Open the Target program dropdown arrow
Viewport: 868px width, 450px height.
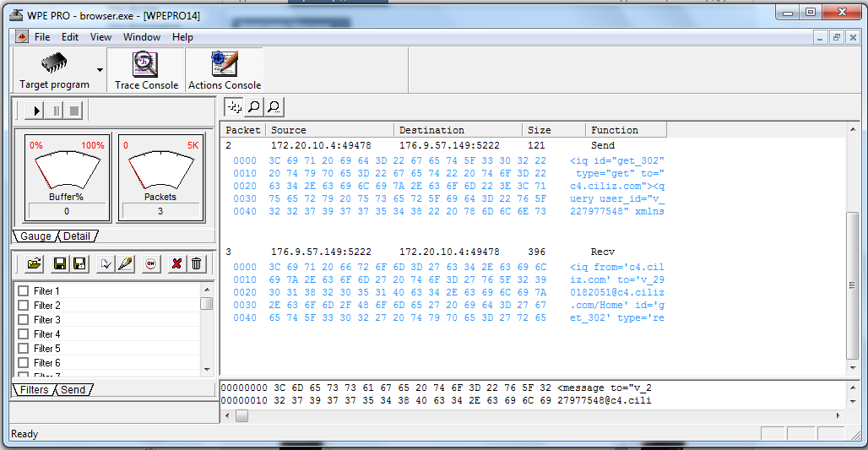tap(100, 70)
